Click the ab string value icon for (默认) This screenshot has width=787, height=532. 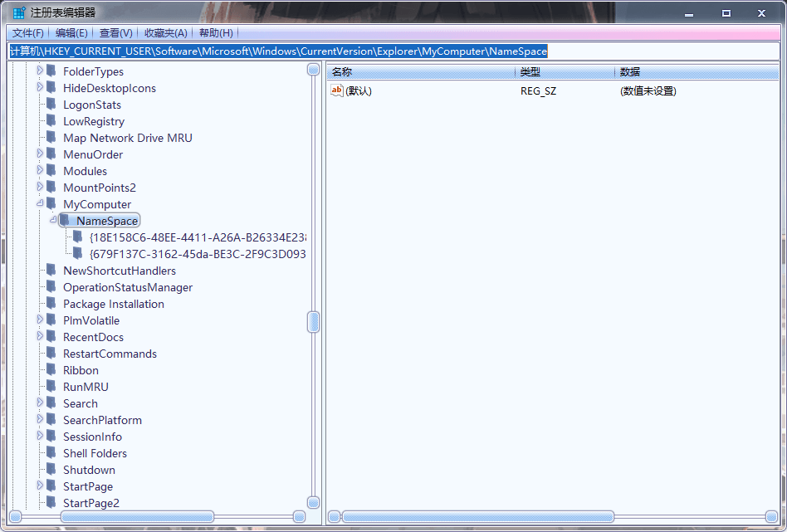pyautogui.click(x=337, y=90)
